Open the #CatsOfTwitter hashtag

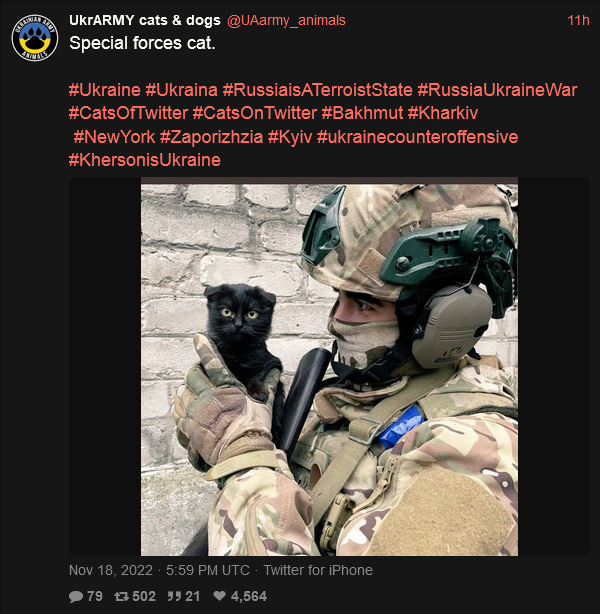[128, 113]
